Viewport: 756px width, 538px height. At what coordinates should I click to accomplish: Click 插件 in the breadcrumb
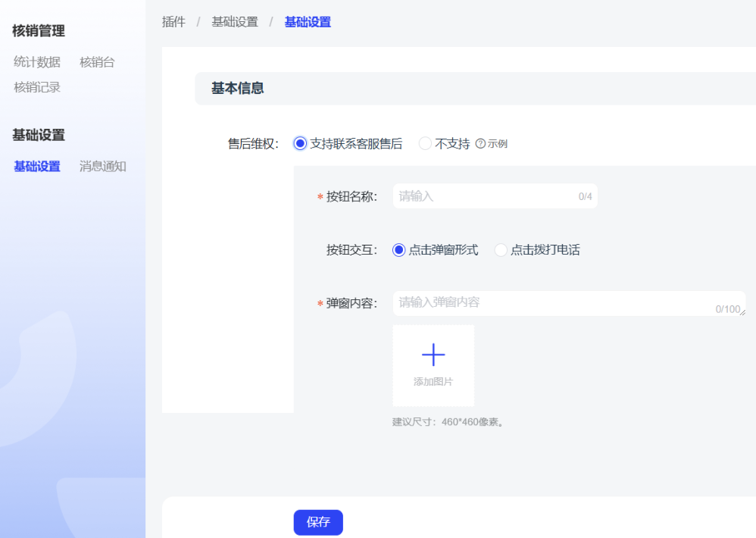[x=173, y=22]
